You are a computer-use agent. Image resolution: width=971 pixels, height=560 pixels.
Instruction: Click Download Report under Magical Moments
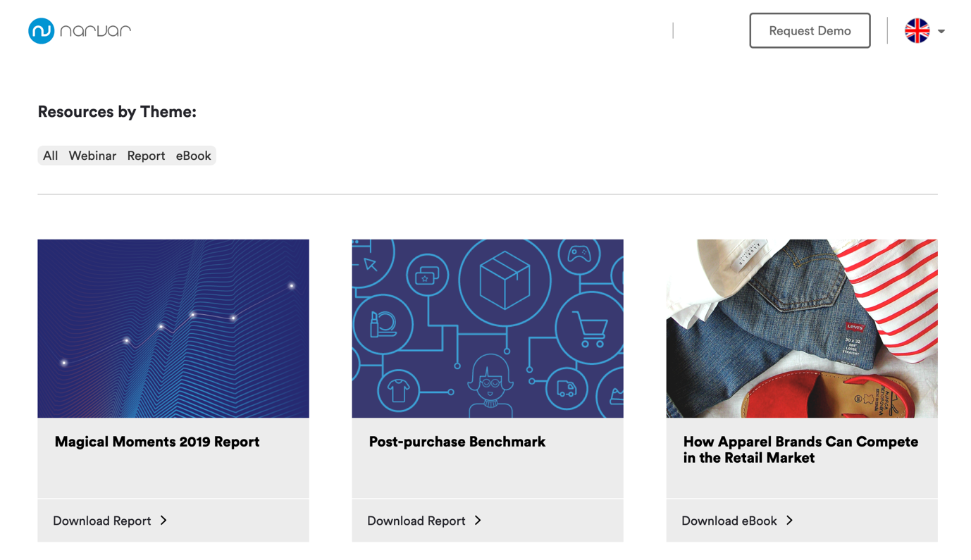coord(102,521)
